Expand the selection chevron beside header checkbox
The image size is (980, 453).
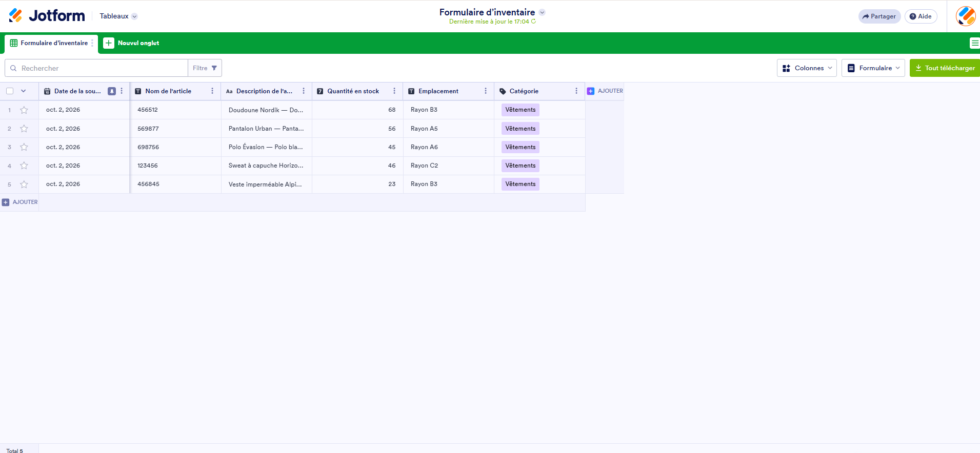click(23, 91)
